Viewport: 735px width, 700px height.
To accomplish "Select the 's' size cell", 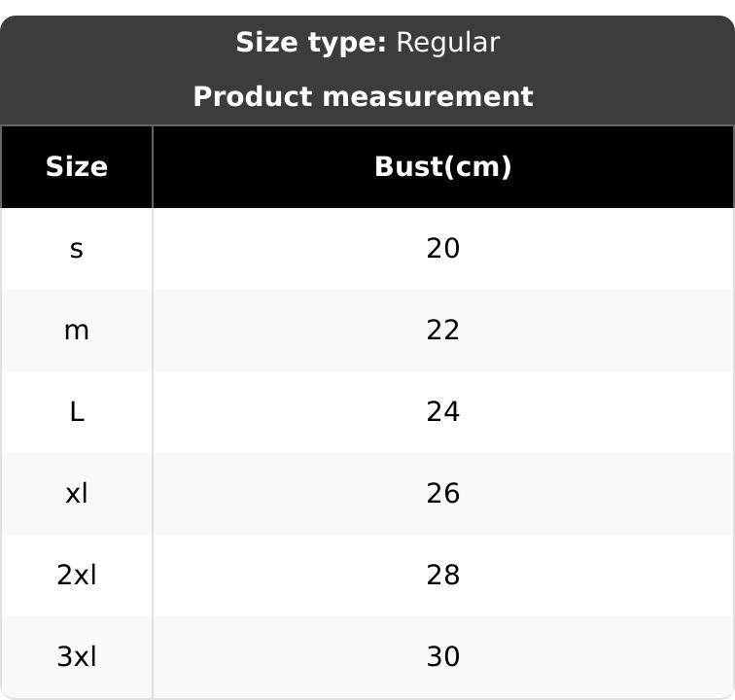I will point(77,249).
